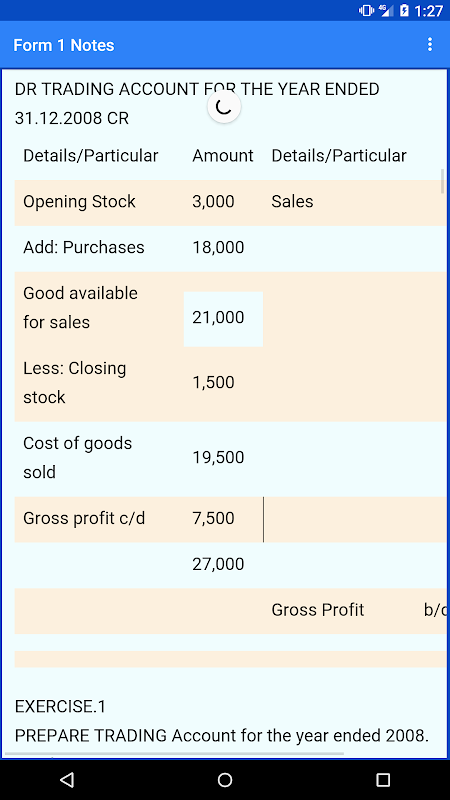
Task: Open recent apps square button
Action: pyautogui.click(x=383, y=779)
